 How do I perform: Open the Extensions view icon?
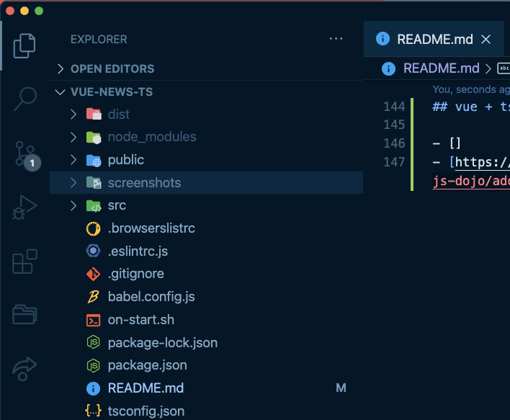(24, 262)
